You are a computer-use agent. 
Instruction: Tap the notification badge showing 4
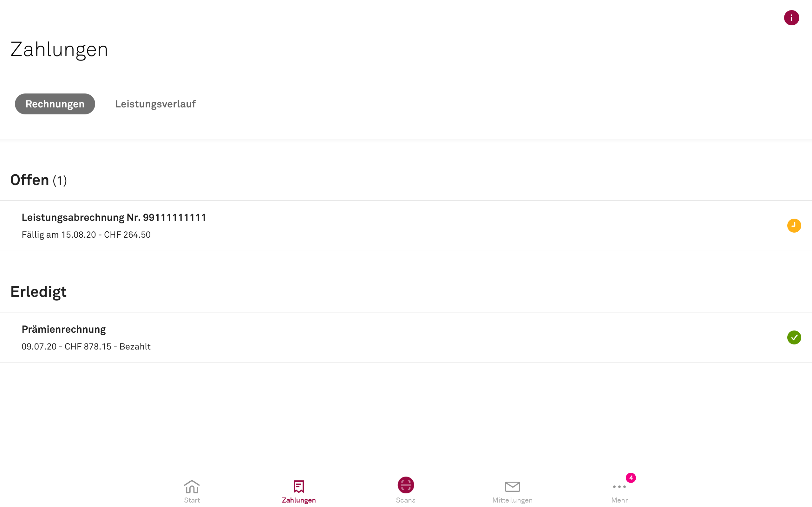[x=631, y=478]
